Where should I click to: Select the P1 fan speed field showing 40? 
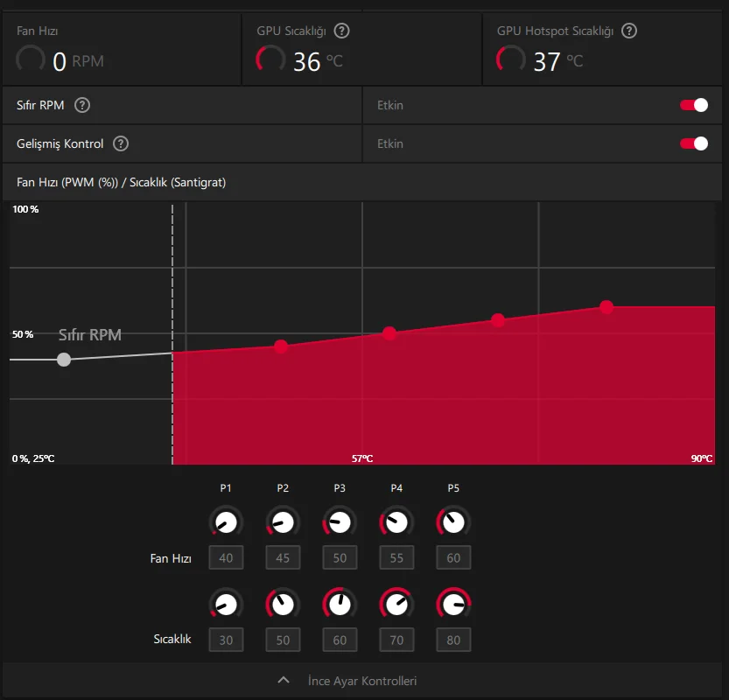[226, 557]
